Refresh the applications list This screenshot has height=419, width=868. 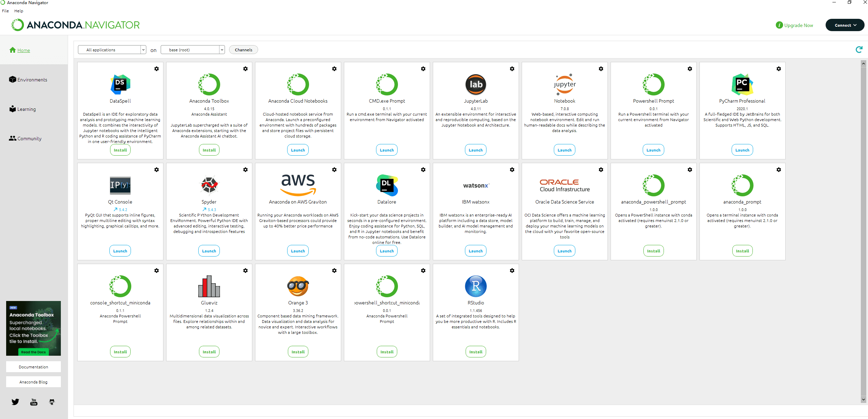tap(859, 50)
